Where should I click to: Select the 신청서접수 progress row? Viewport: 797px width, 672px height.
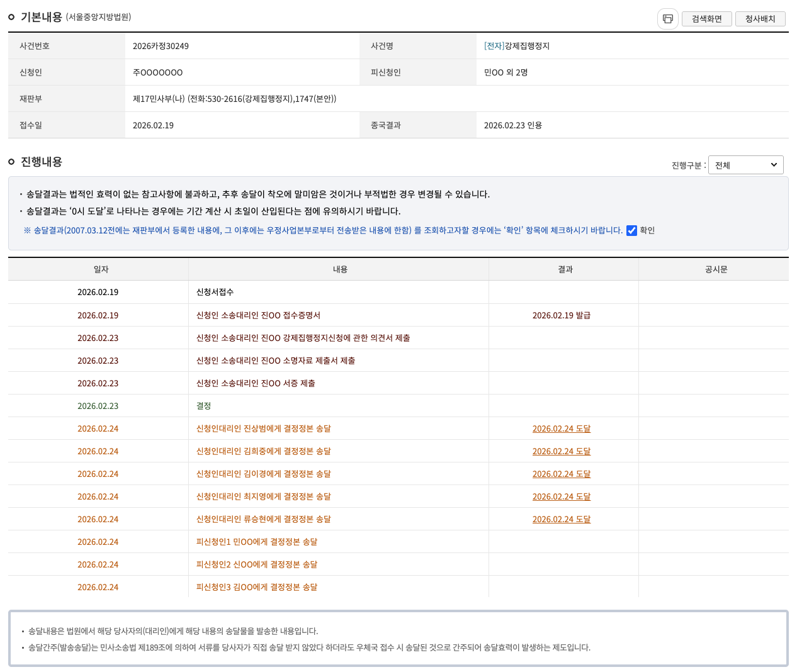click(215, 292)
